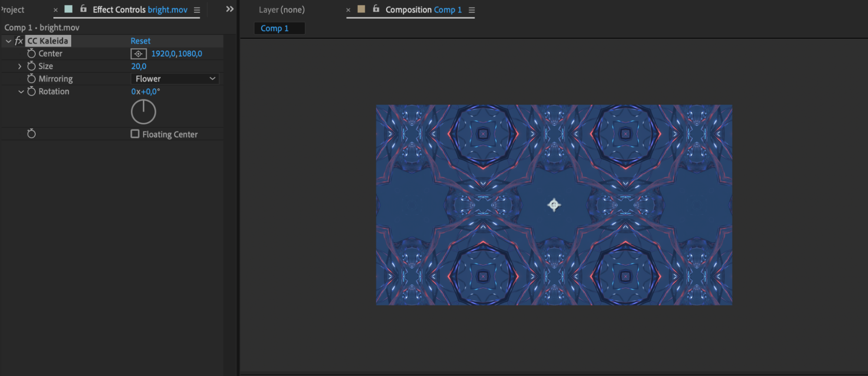Click the Size value 20,0
868x376 pixels.
tap(139, 66)
